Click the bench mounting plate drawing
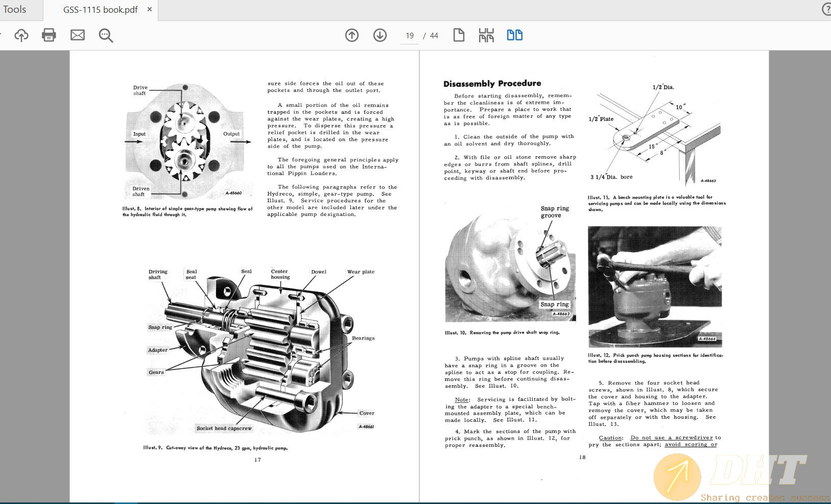Image resolution: width=831 pixels, height=504 pixels. [x=656, y=135]
